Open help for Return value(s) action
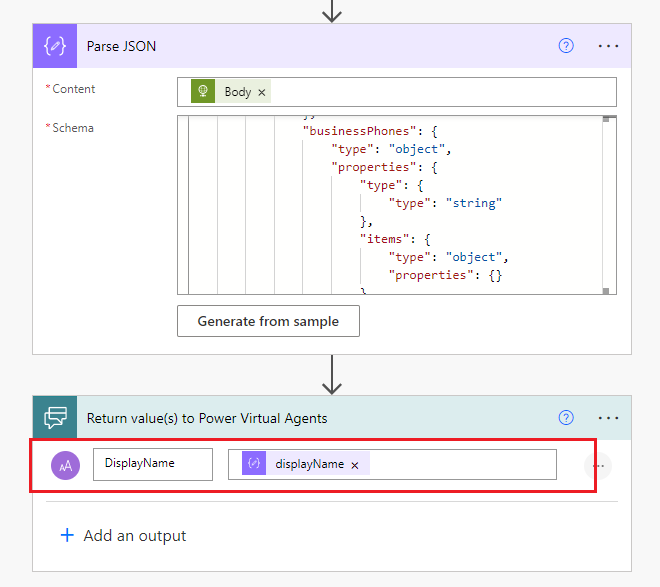Screen dimensions: 660x587 [566, 418]
